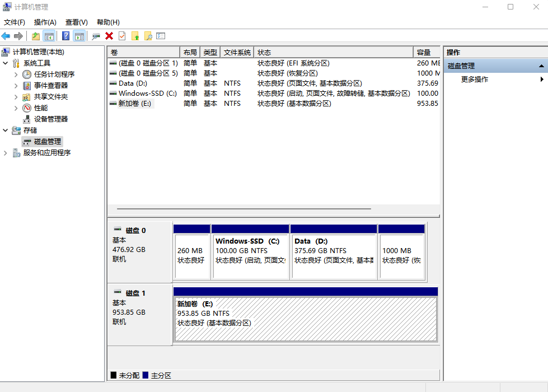Click the 性能 monitor icon in tree
This screenshot has height=392, width=548.
27,108
